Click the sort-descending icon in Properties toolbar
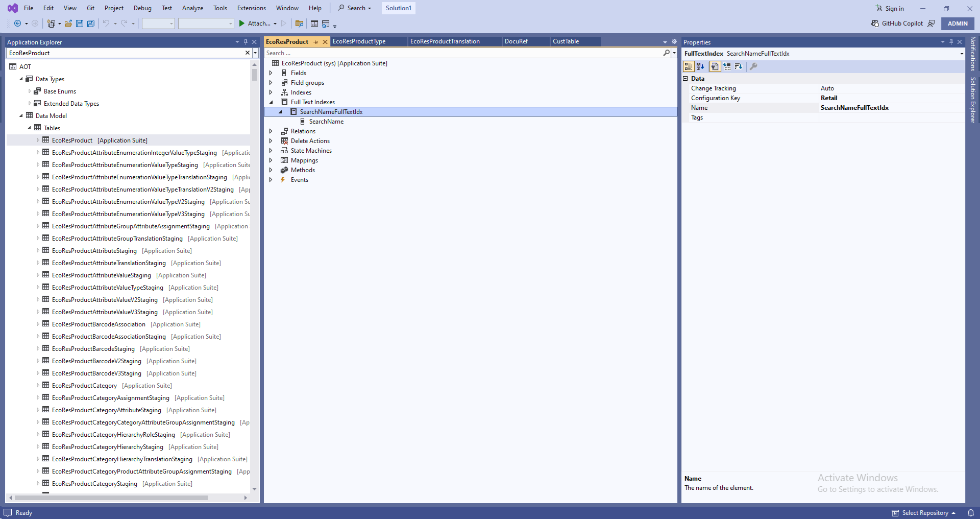 (x=739, y=66)
